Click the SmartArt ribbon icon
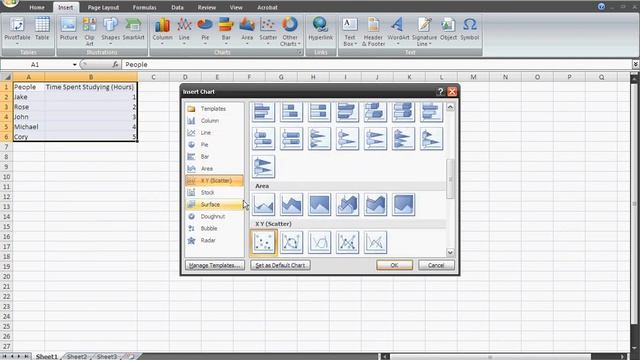Viewport: 640px width, 360px height. pyautogui.click(x=133, y=29)
